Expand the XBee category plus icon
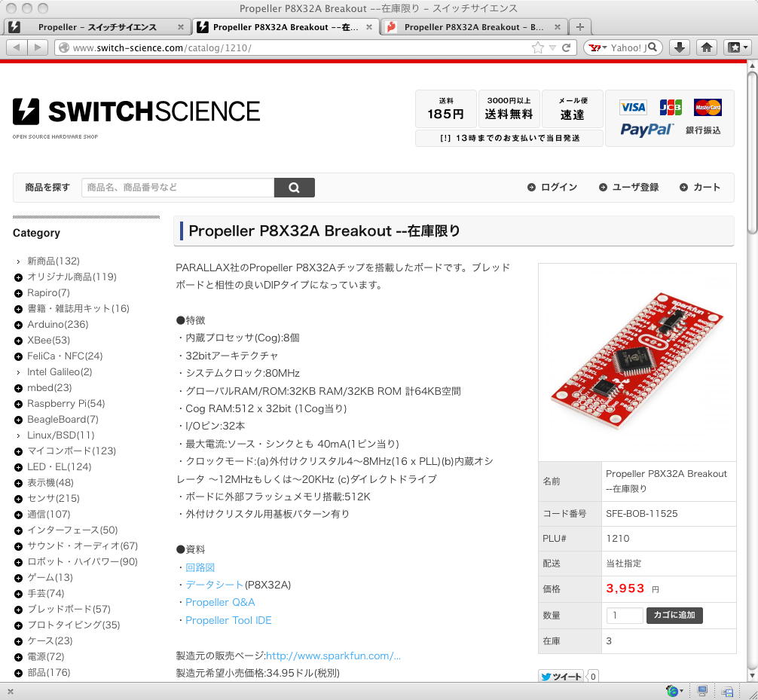Screen dimensions: 758x700 [x=18, y=341]
